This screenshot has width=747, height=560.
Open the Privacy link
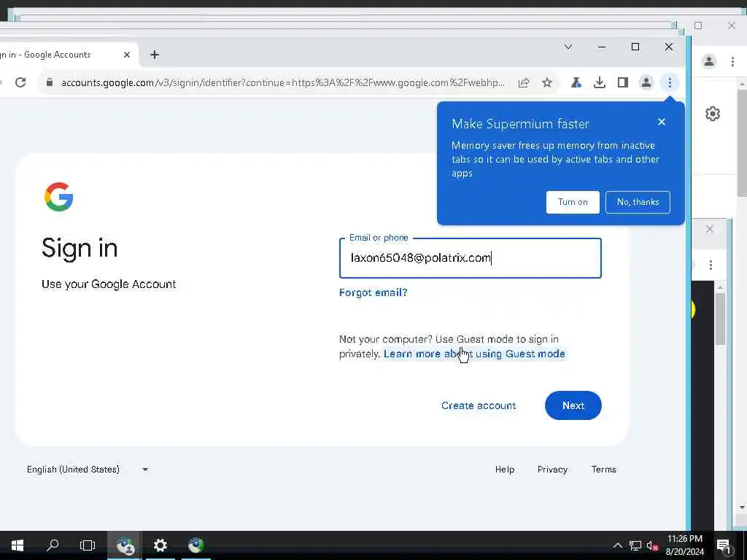click(x=552, y=469)
